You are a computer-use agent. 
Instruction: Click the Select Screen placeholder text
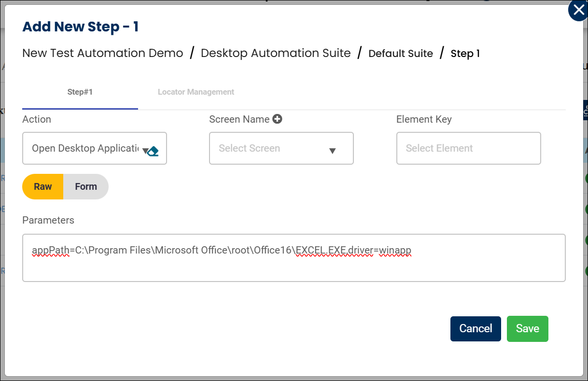[249, 148]
